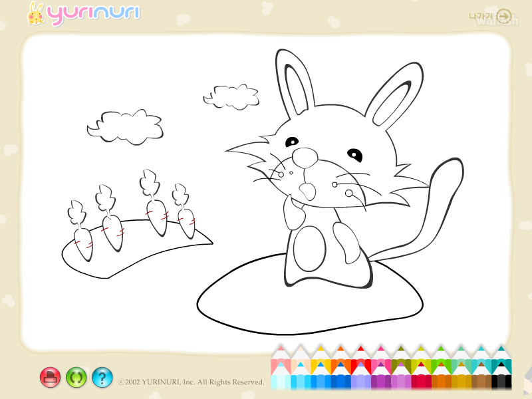Select the bright green pencil
This screenshot has height=399, width=532.
pyautogui.click(x=441, y=360)
